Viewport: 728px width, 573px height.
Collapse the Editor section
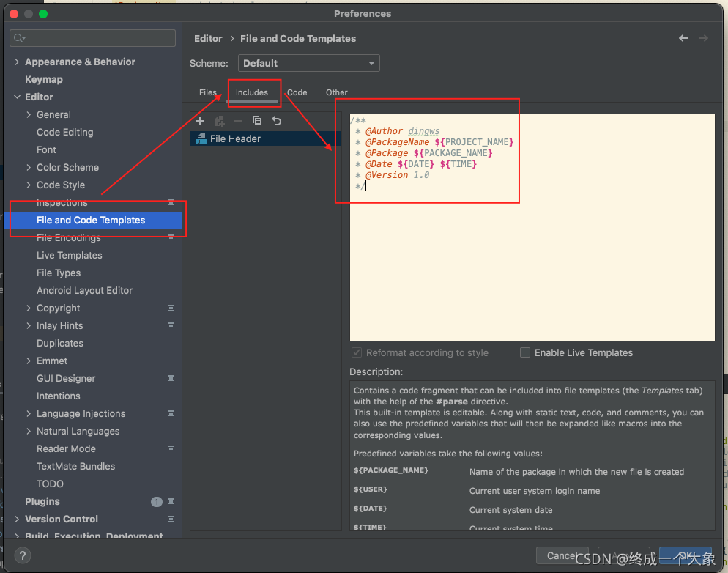(x=17, y=97)
